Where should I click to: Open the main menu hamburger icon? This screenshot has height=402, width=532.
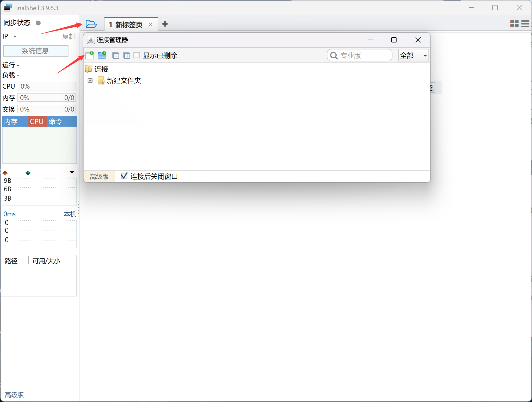click(x=525, y=24)
